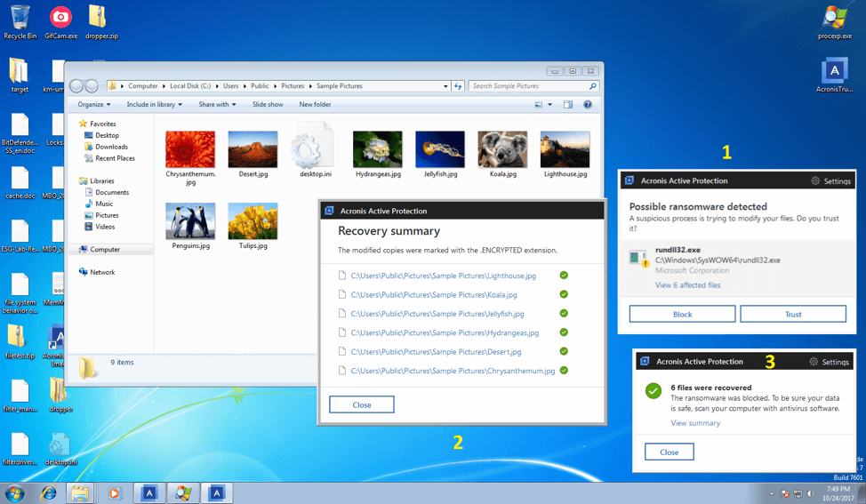
Task: Select the Chrysanthemum.jpg thumbnail
Action: pyautogui.click(x=190, y=149)
